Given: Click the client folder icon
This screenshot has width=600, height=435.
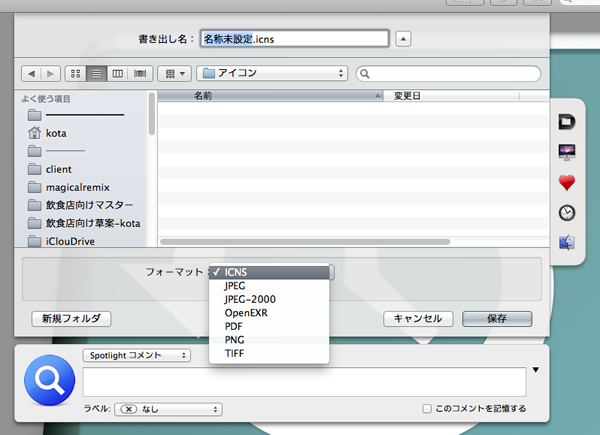Looking at the screenshot, I should point(34,169).
